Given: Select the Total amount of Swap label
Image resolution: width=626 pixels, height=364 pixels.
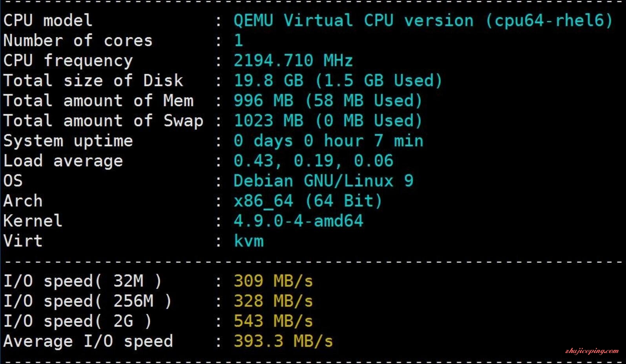Looking at the screenshot, I should coord(103,121).
